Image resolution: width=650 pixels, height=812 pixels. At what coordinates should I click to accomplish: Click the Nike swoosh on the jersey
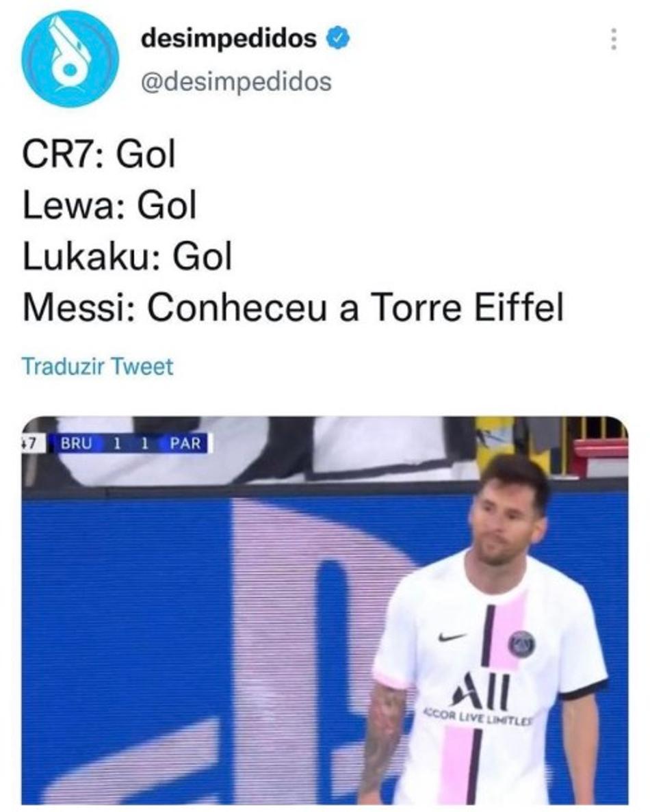[x=452, y=636]
